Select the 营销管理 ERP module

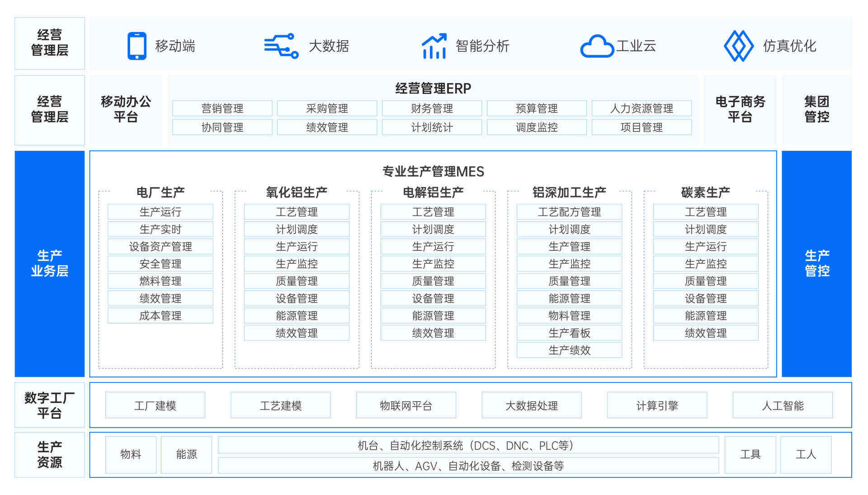point(222,108)
